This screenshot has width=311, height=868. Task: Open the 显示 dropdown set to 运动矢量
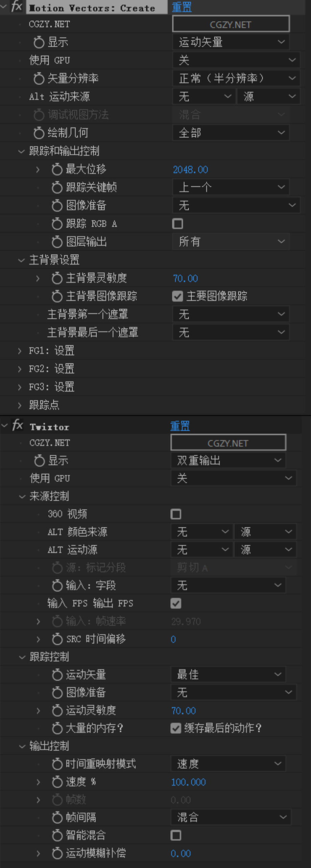[231, 42]
